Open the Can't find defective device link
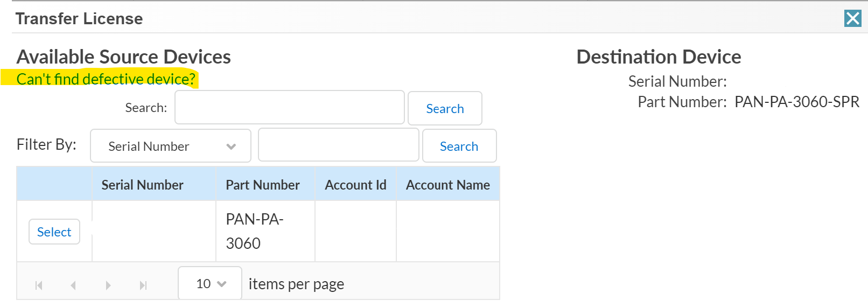The image size is (868, 307). 106,79
